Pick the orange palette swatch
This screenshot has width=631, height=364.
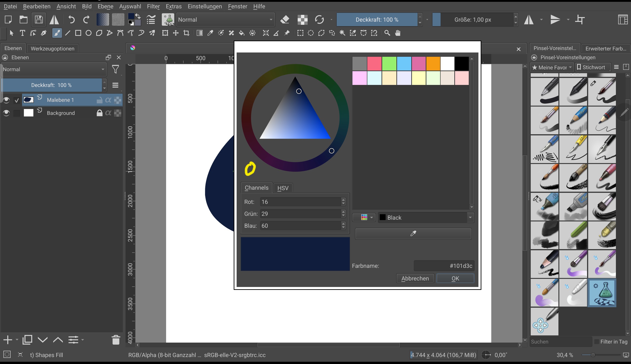pos(433,64)
